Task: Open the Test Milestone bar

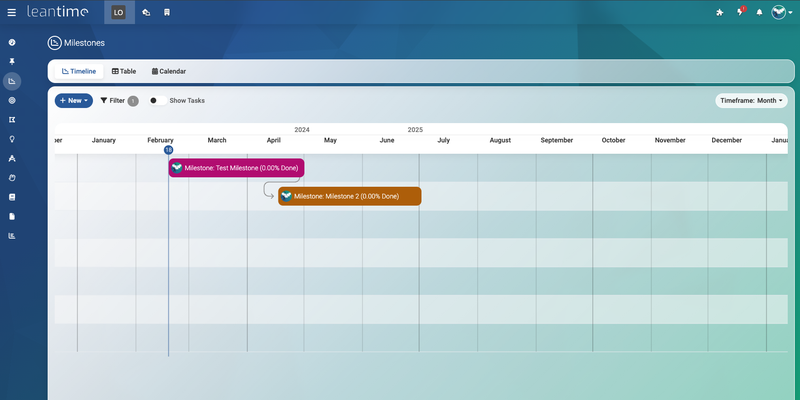Action: coord(237,168)
